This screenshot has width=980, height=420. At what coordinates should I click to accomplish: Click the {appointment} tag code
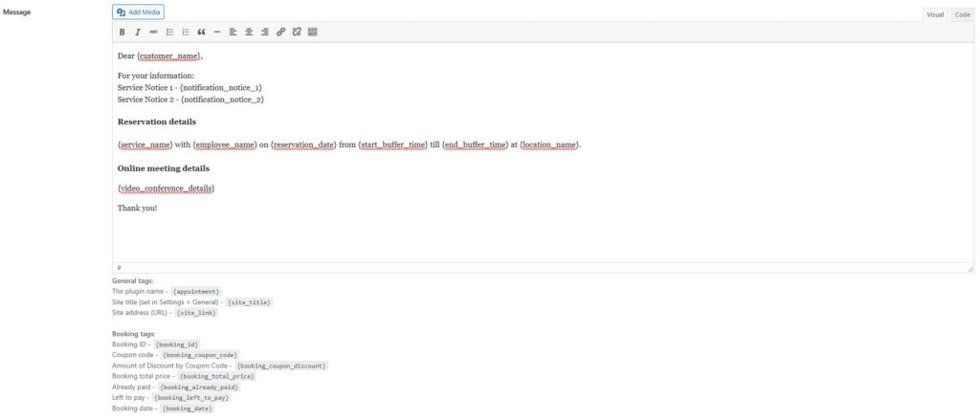point(196,291)
